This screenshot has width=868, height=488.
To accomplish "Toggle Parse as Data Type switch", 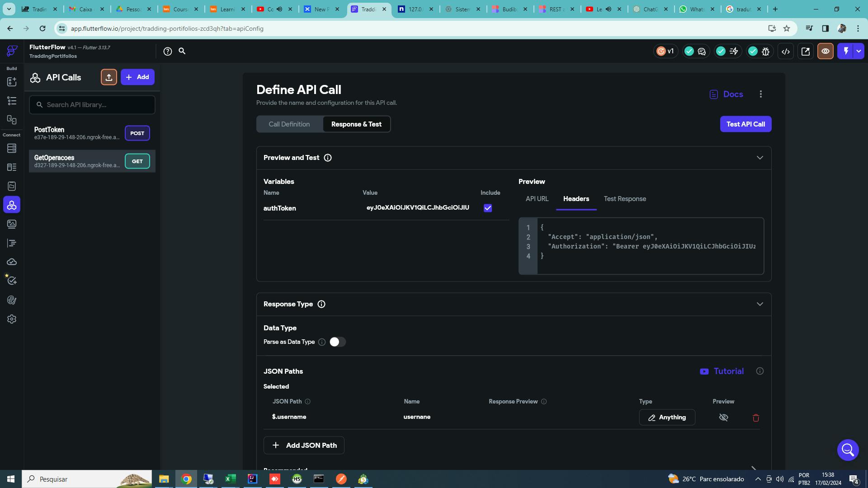I will click(337, 342).
